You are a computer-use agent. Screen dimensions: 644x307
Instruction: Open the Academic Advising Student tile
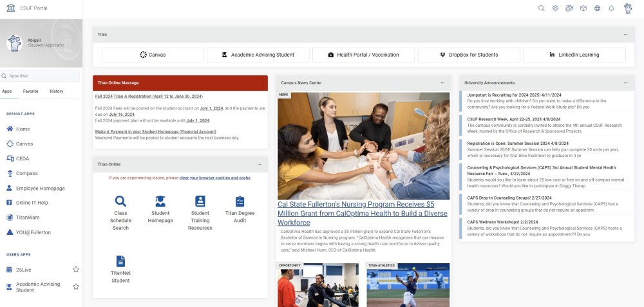point(258,55)
